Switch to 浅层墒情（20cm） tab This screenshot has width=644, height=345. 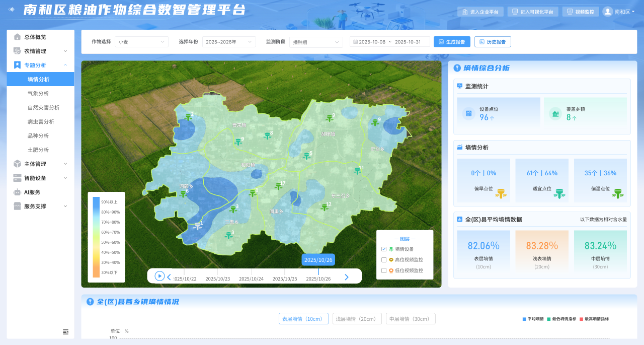[x=356, y=319]
